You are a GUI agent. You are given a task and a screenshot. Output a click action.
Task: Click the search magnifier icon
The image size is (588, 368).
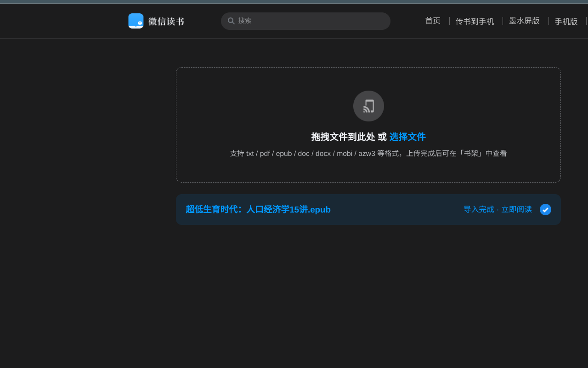tap(231, 21)
